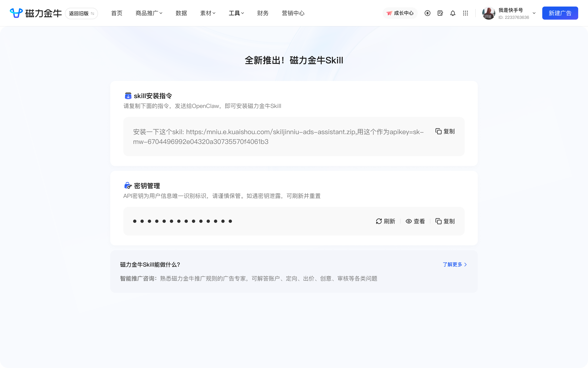Open 成长中心 growth center
This screenshot has height=368, width=588.
[400, 13]
